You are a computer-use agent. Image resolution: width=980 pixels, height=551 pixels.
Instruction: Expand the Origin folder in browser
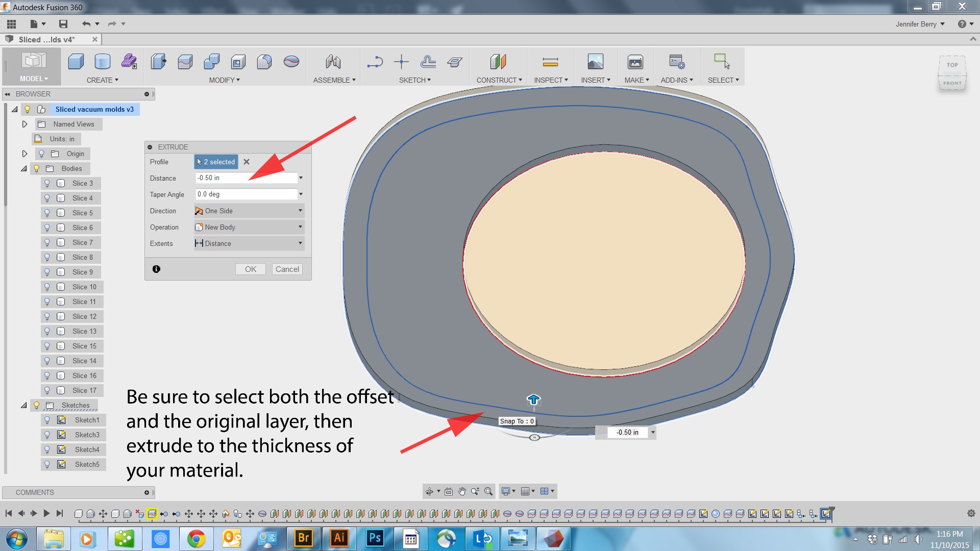click(x=24, y=154)
